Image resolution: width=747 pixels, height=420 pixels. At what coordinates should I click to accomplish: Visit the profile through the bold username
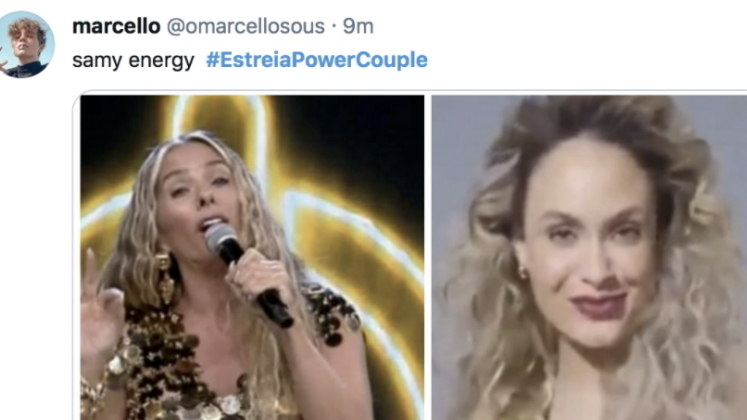pyautogui.click(x=116, y=27)
